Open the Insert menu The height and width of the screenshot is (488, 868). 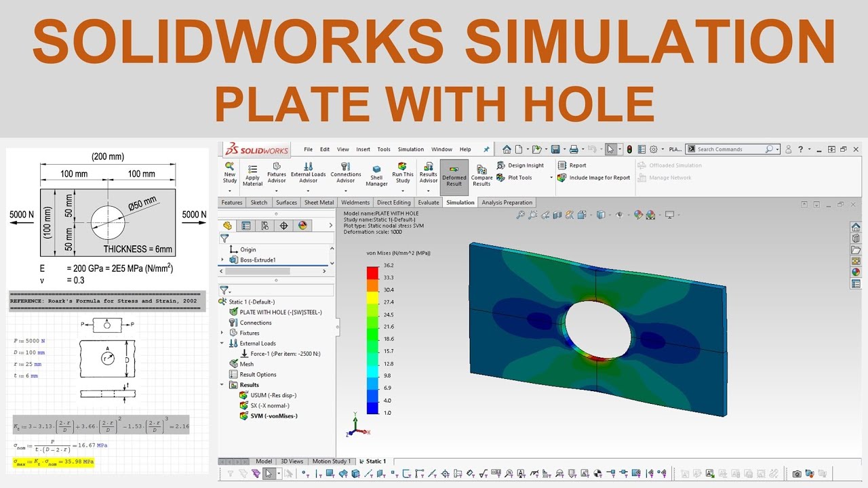click(x=363, y=149)
